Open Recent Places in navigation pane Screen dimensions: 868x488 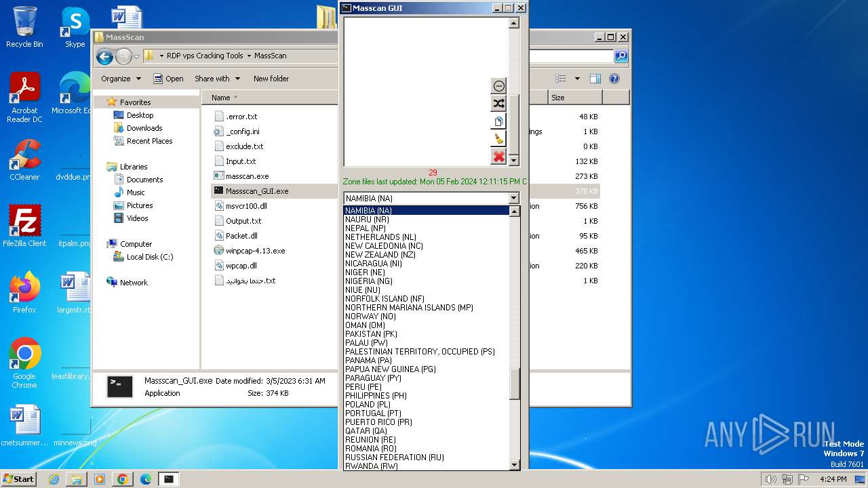click(149, 141)
